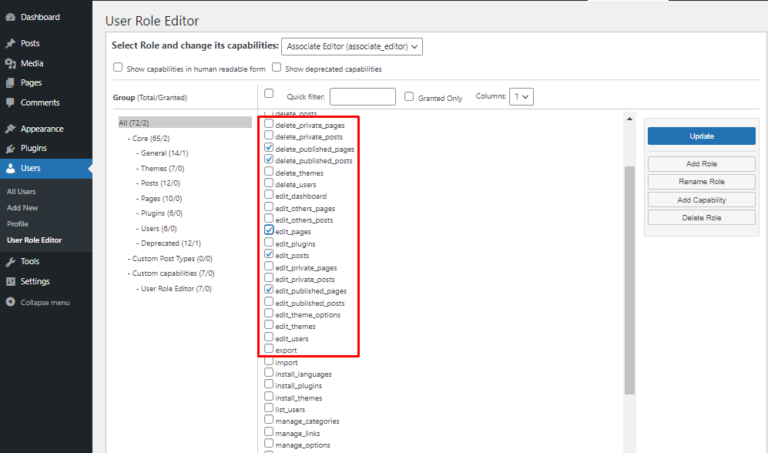The image size is (768, 453).
Task: Open the Columns count dropdown
Action: pyautogui.click(x=521, y=96)
